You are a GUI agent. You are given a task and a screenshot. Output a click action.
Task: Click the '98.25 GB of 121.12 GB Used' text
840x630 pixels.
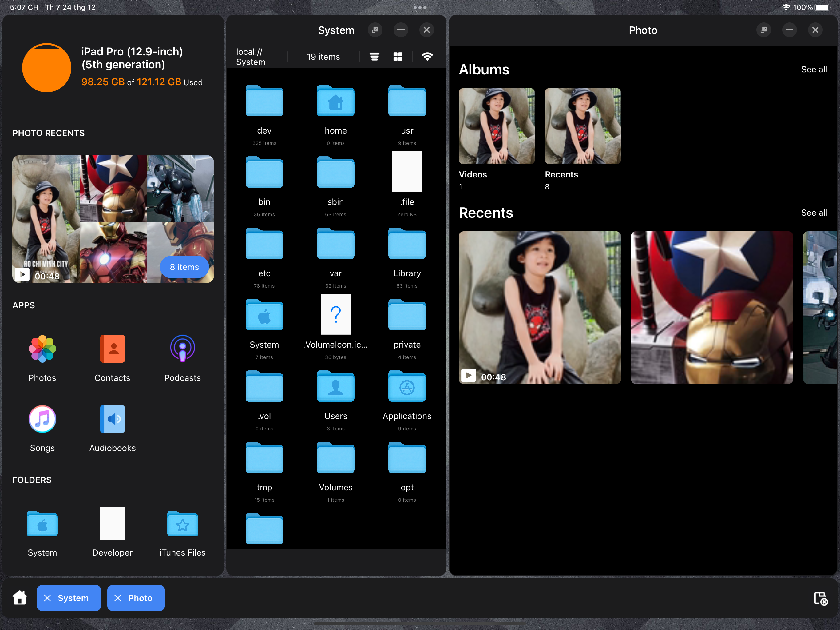(x=142, y=82)
